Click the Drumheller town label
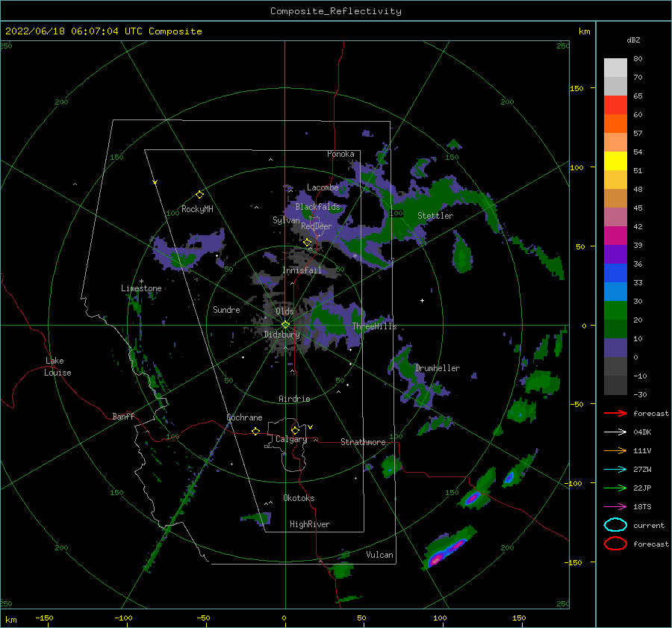The width and height of the screenshot is (672, 628). 438,368
